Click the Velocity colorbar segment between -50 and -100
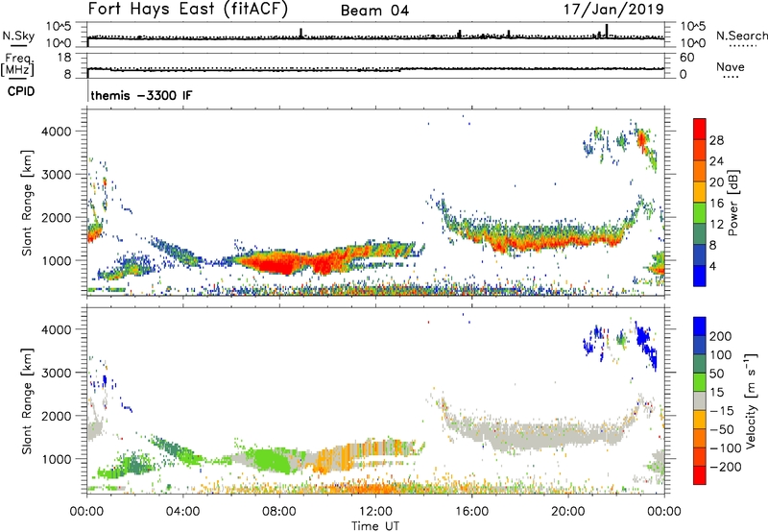This screenshot has height=532, width=768. tap(700, 438)
